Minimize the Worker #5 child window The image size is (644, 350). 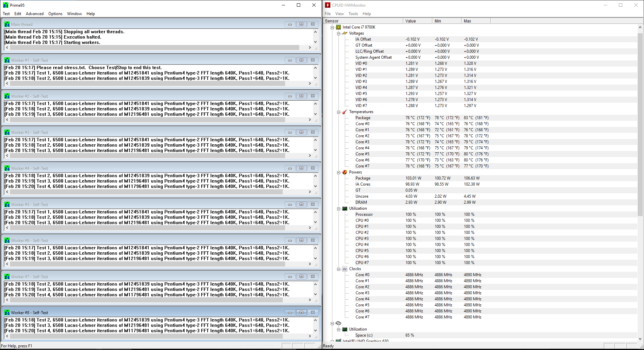pyautogui.click(x=290, y=204)
